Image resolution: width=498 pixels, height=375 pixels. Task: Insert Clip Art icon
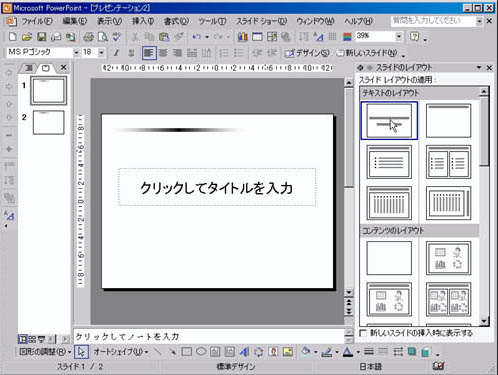click(273, 352)
